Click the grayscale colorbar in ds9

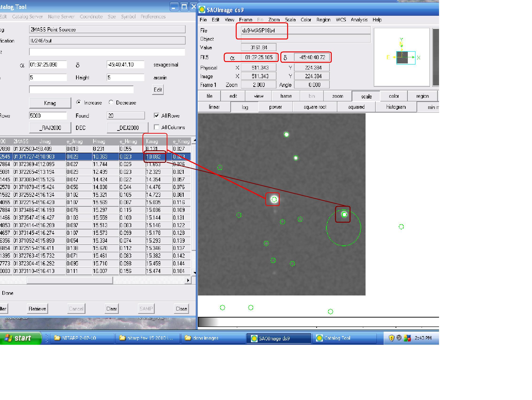point(318,322)
